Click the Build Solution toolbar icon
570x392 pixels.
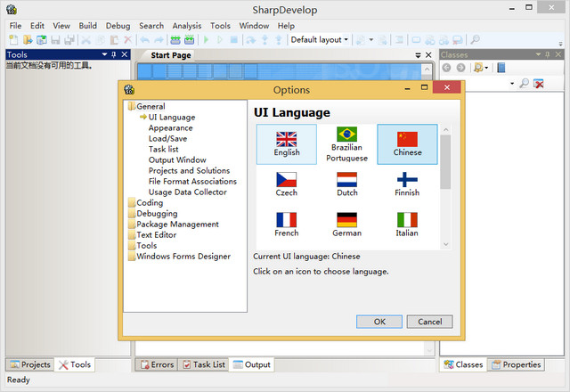[175, 39]
